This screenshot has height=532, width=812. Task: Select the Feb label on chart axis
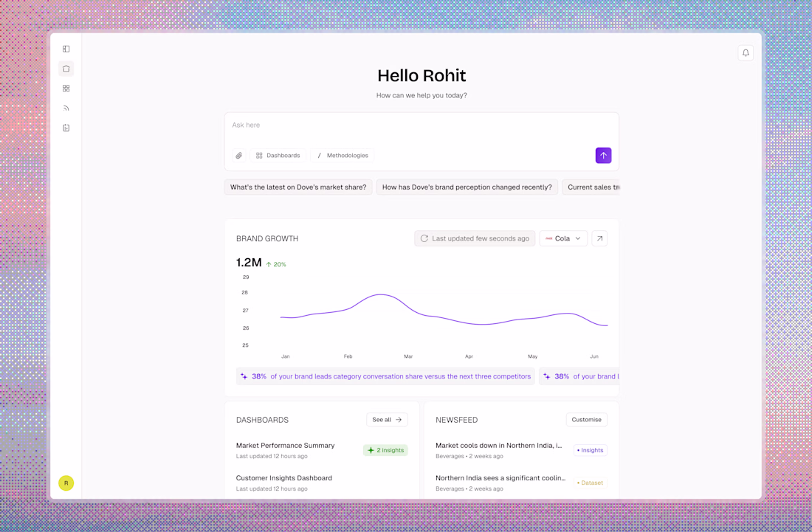click(x=348, y=356)
